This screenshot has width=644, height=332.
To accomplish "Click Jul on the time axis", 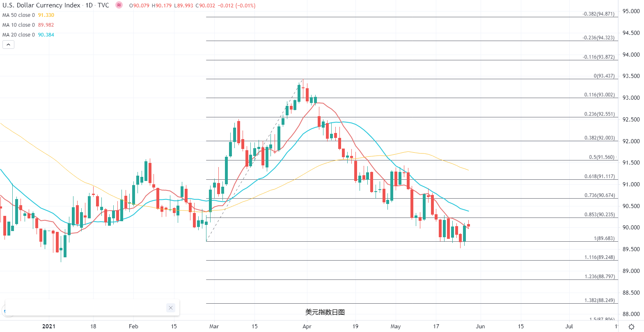I will [569, 326].
